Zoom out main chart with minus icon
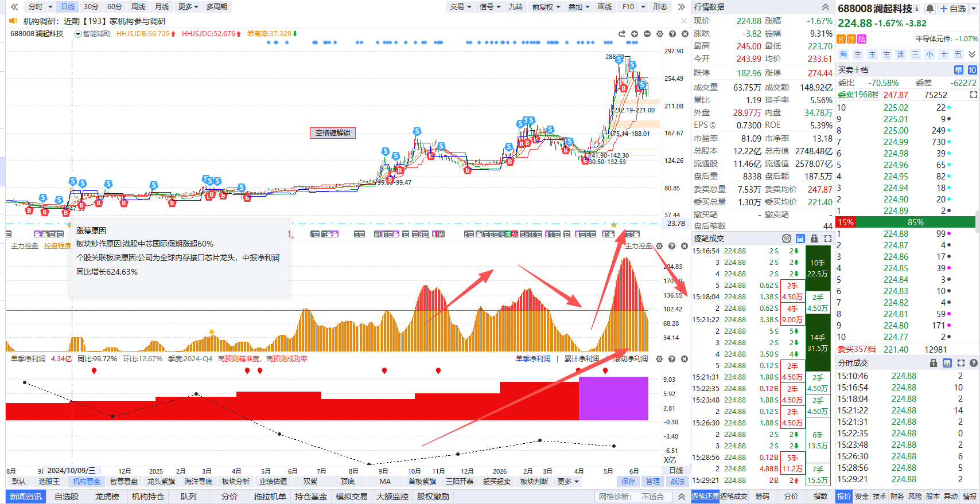This screenshot has width=980, height=504. [647, 34]
